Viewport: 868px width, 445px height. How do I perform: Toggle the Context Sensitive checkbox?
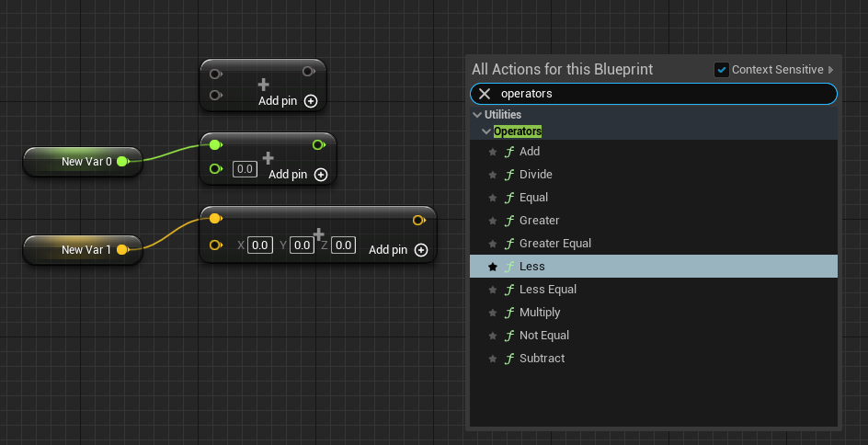pos(721,70)
